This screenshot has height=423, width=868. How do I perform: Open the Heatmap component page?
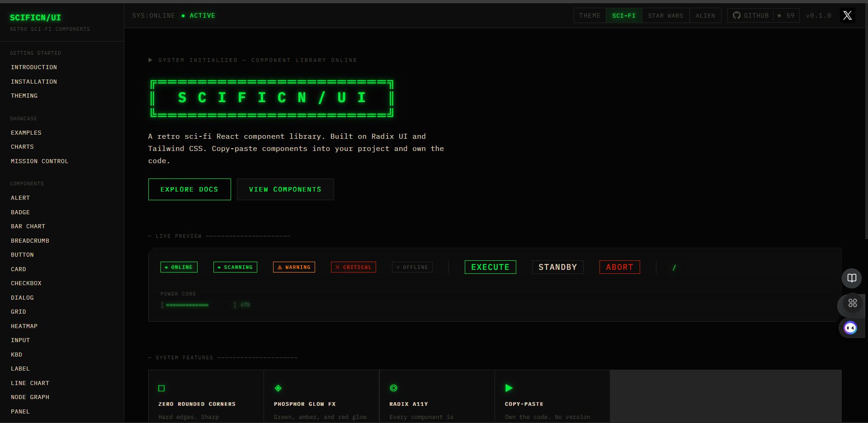pyautogui.click(x=24, y=326)
